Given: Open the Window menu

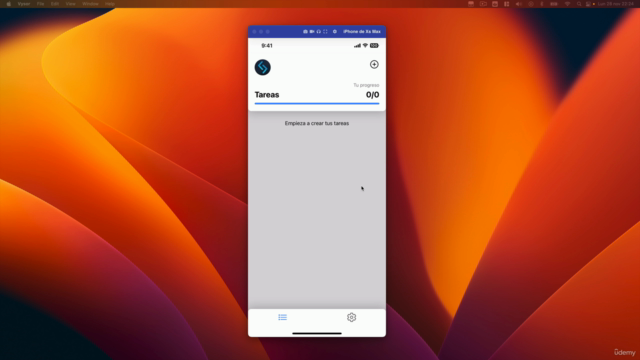Looking at the screenshot, I should (90, 4).
